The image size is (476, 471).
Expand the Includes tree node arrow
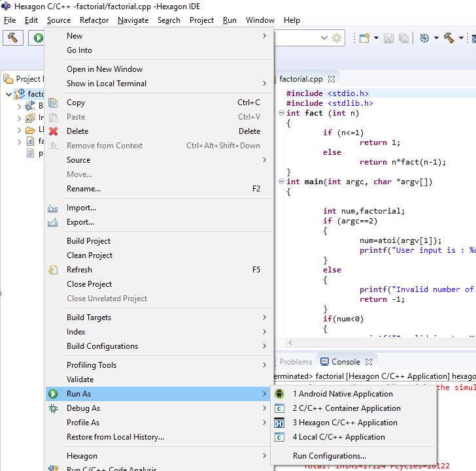click(x=19, y=118)
